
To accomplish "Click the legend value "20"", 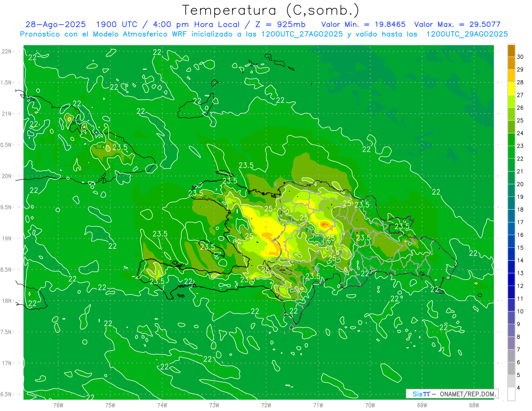I will point(520,184).
